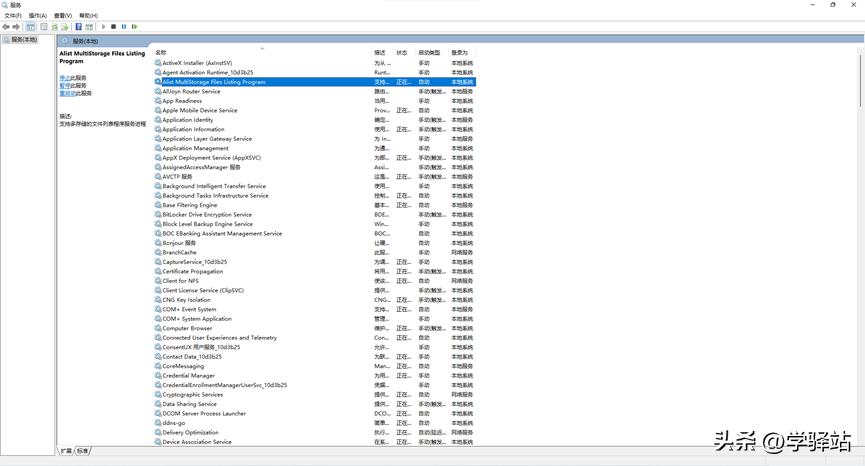Click the 暂停 link to pause service
This screenshot has width=865, height=466.
click(64, 85)
